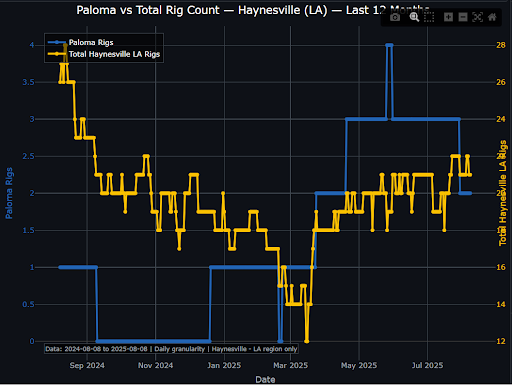Click the yellow line's lowest point at 12 rigs
Image resolution: width=512 pixels, height=385 pixels.
click(x=307, y=341)
